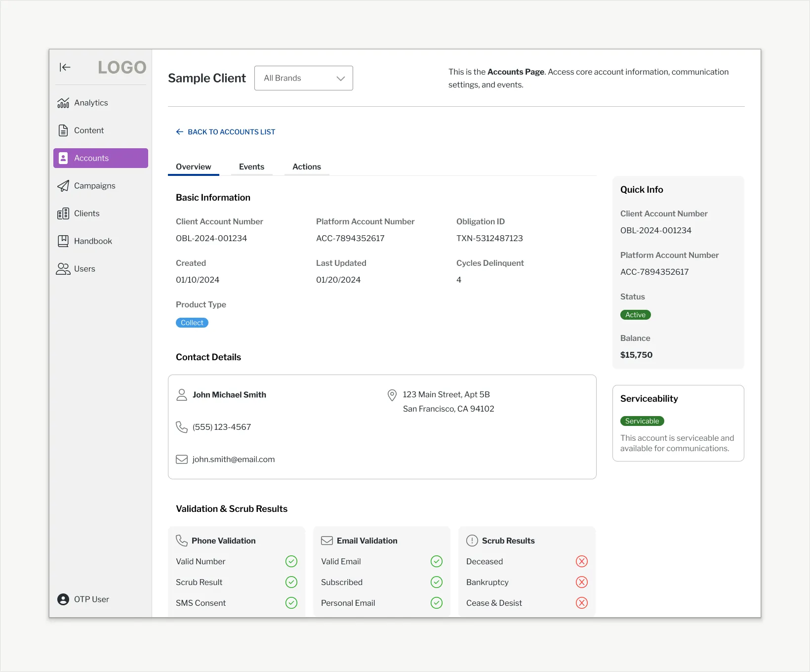Click the Sample Client heading
This screenshot has height=672, width=810.
207,78
